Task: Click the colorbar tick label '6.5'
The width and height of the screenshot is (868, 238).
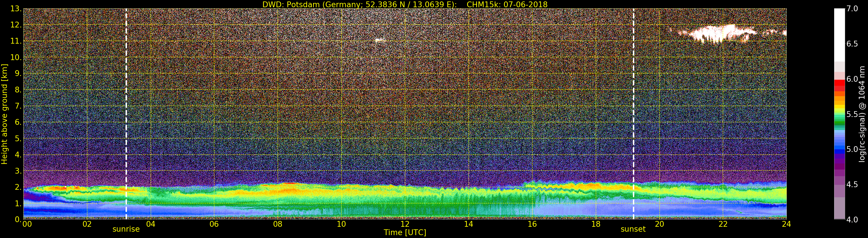Action: click(x=852, y=44)
